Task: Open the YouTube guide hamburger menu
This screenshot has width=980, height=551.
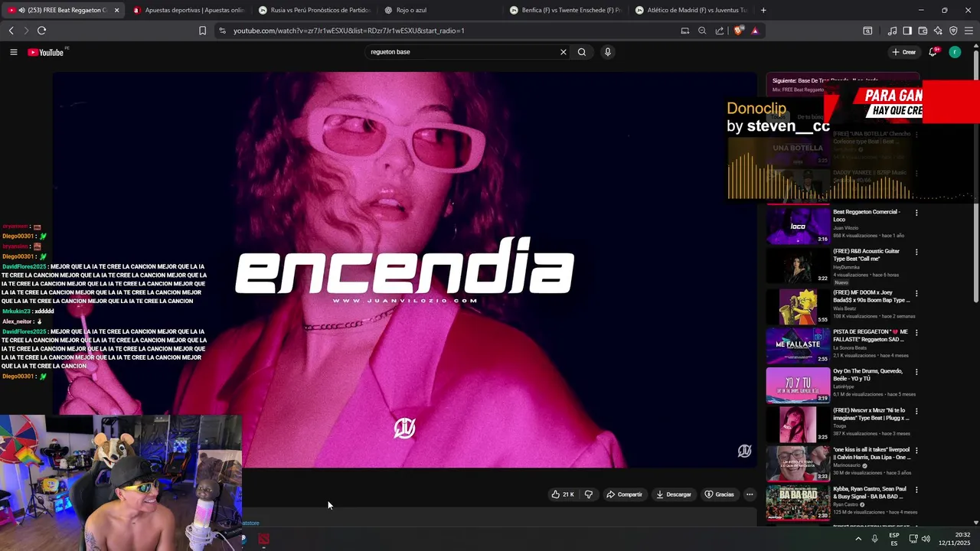Action: click(x=13, y=52)
